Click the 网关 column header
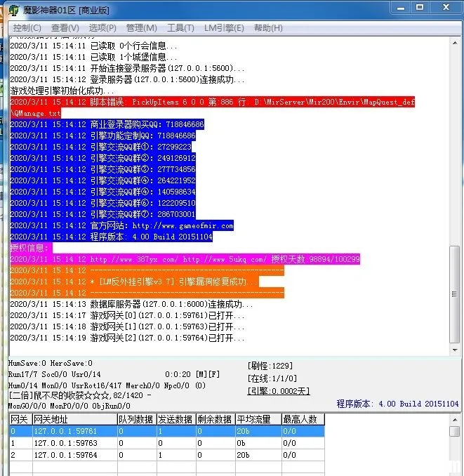 [21, 420]
